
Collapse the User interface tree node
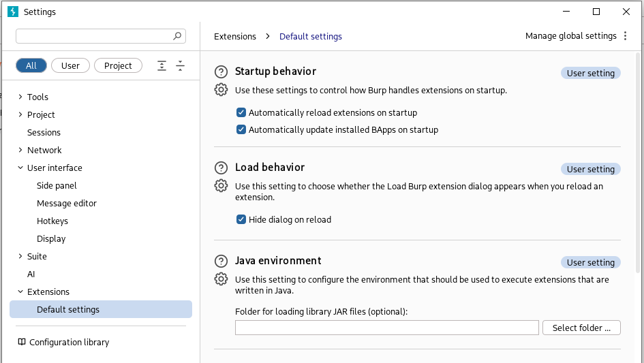click(x=20, y=168)
